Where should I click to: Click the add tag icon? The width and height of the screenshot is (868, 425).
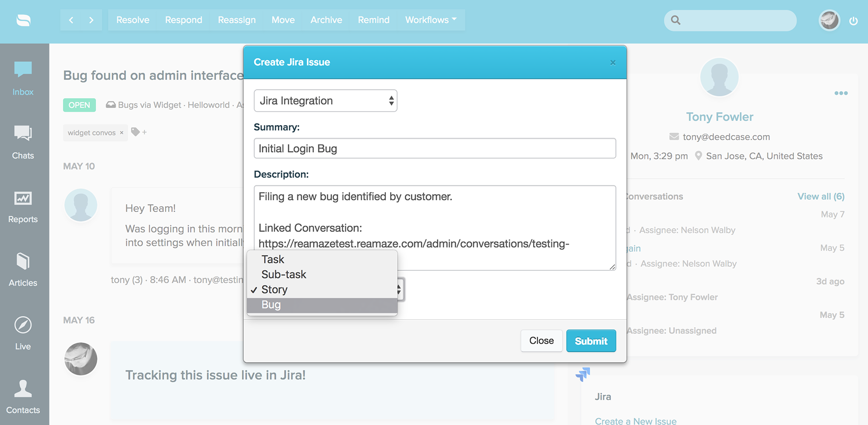click(x=139, y=132)
